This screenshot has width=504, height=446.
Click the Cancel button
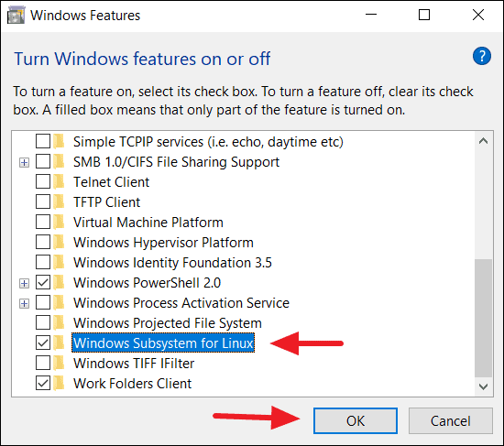click(x=450, y=421)
